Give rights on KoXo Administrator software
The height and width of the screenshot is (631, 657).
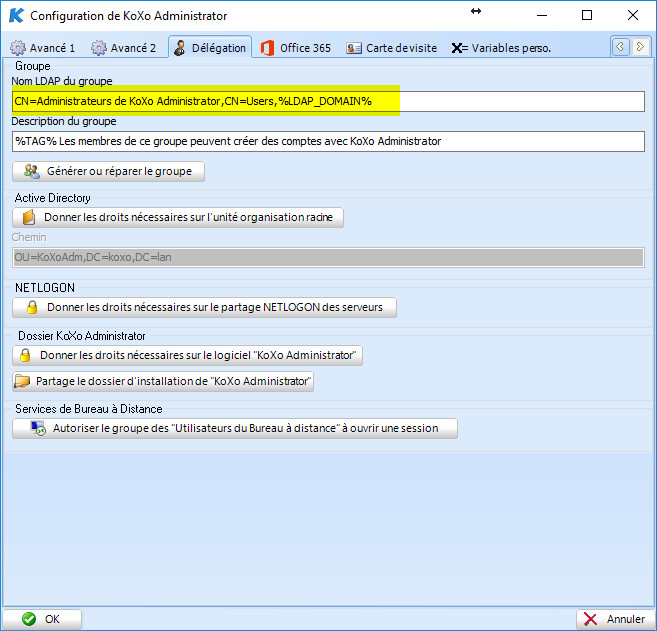pyautogui.click(x=187, y=356)
